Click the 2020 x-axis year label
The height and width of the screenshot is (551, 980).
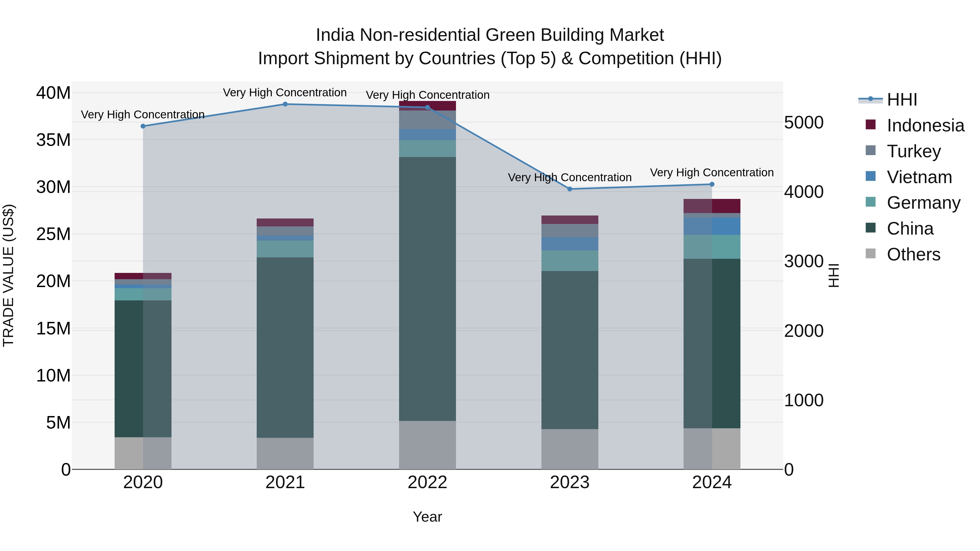143,482
